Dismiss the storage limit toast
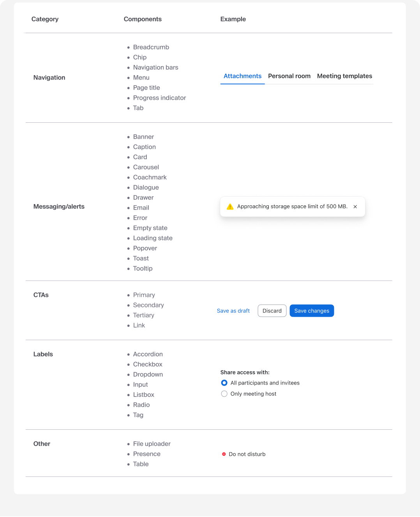Image resolution: width=420 pixels, height=517 pixels. pos(355,207)
